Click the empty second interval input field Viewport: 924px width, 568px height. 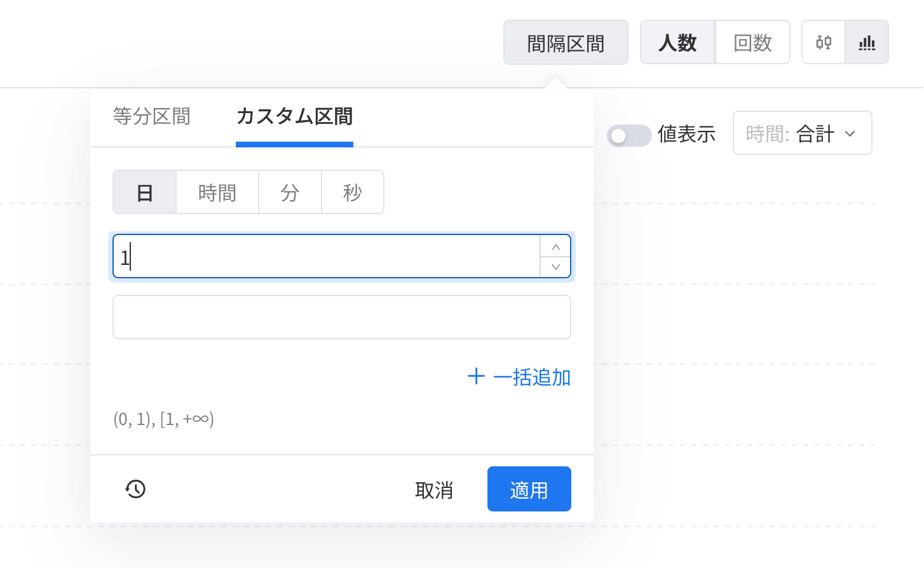(x=341, y=317)
